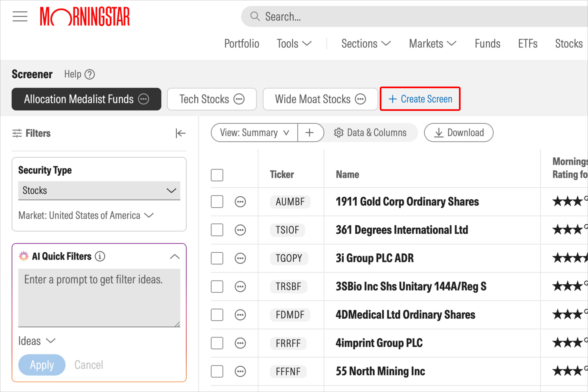The height and width of the screenshot is (392, 588).
Task: Switch to the Tech Stocks screen
Action: [x=204, y=99]
